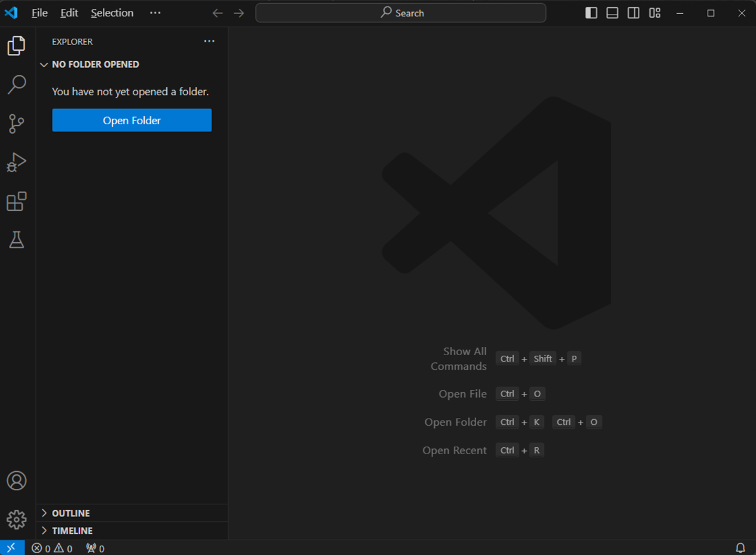Click the Open Recent shortcut hint

454,450
